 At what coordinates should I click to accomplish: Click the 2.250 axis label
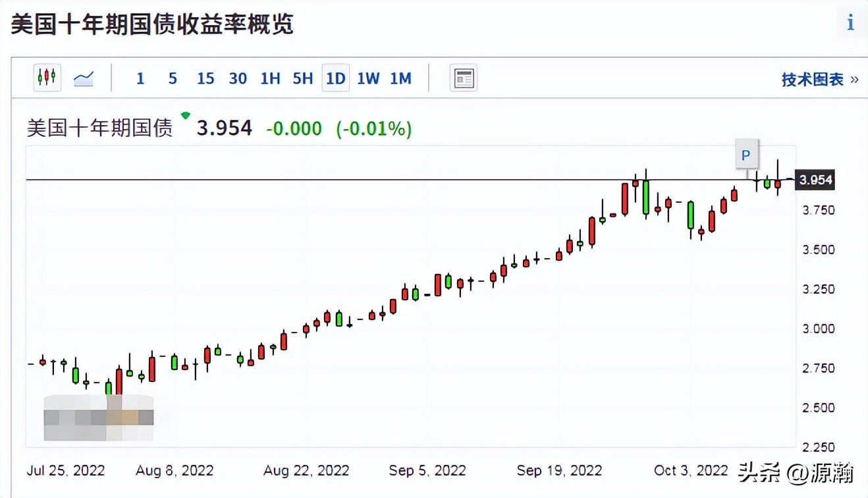[818, 447]
